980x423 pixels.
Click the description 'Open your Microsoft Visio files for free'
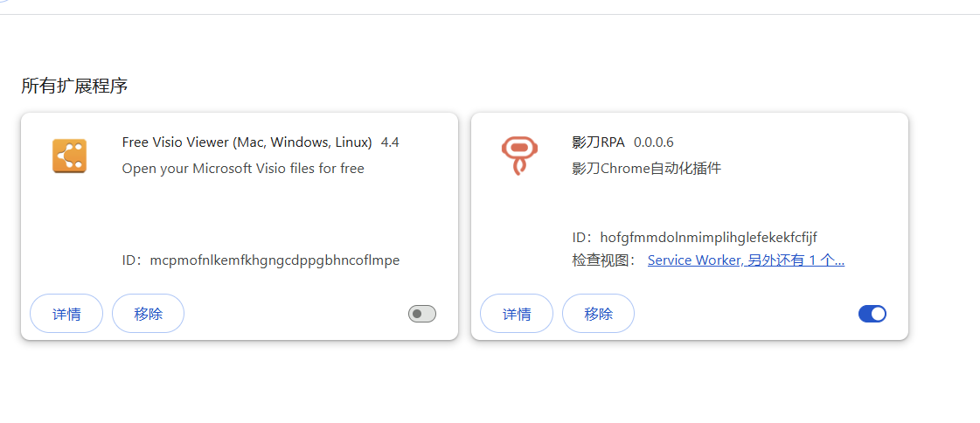coord(243,169)
